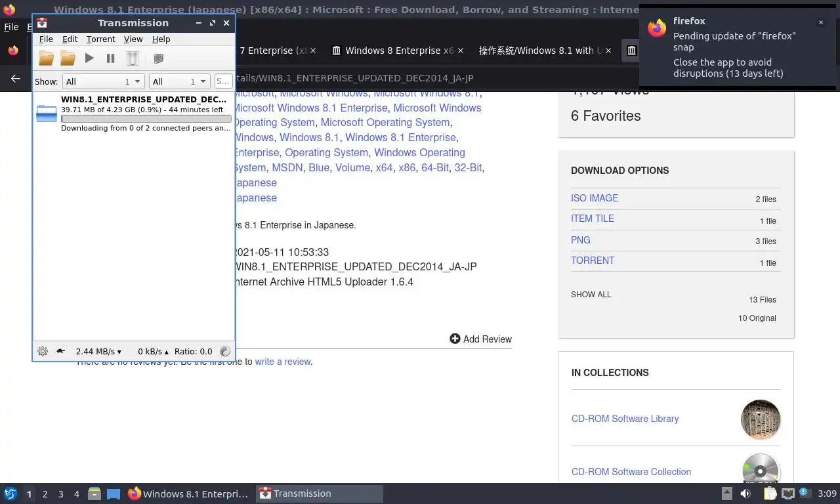Image resolution: width=840 pixels, height=504 pixels.
Task: Open the View menu in Transmission
Action: point(133,39)
